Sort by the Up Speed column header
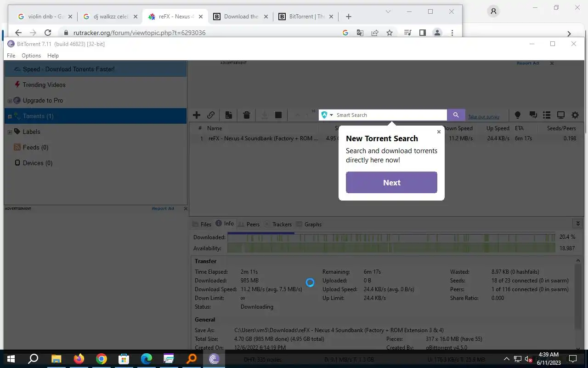Viewport: 588px width, 368px height. [498, 128]
